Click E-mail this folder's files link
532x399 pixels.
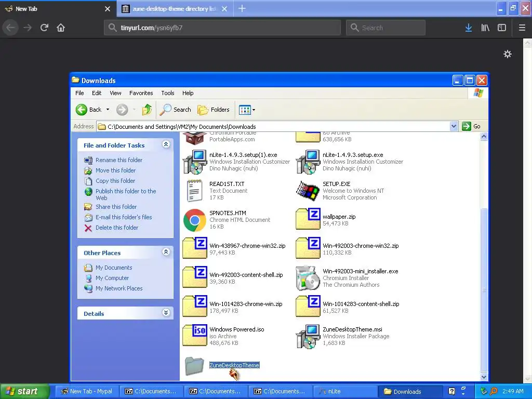124,217
